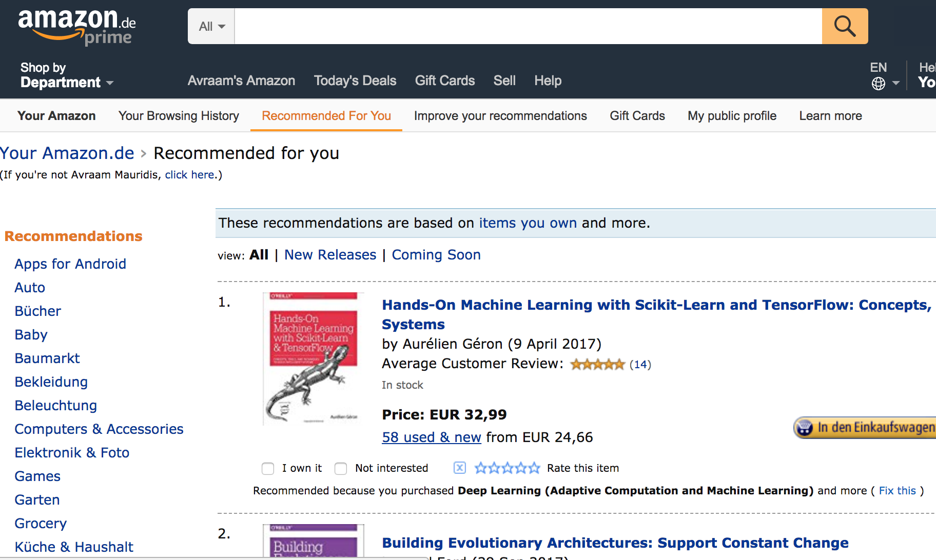Check the 'I own it' checkbox
The width and height of the screenshot is (936, 560).
point(268,469)
